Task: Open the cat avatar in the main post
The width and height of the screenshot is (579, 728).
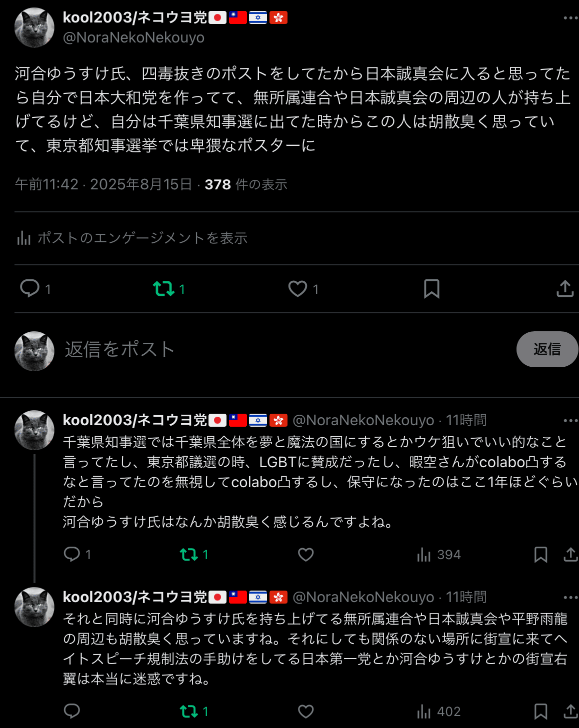Action: pyautogui.click(x=34, y=27)
